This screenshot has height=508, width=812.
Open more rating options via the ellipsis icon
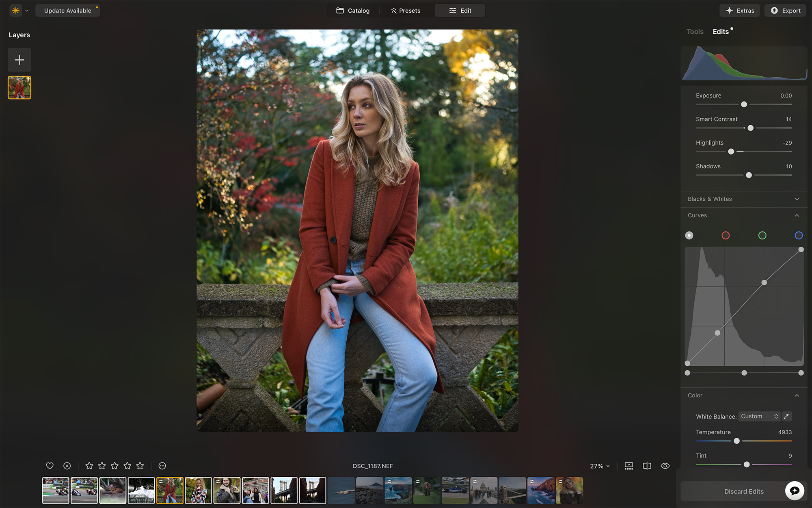tap(162, 466)
